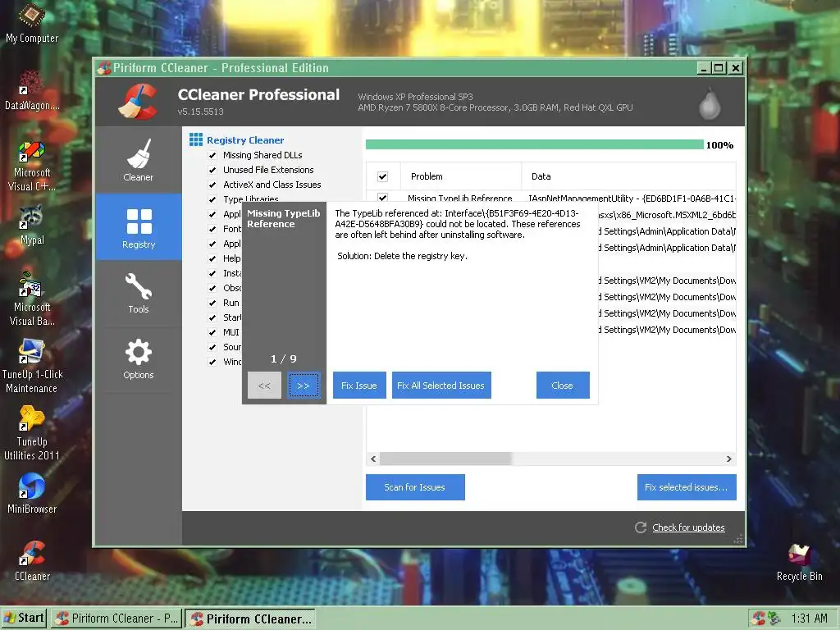Switch to second Piriform CCleaner taskbar item
The image size is (840, 630).
[251, 619]
